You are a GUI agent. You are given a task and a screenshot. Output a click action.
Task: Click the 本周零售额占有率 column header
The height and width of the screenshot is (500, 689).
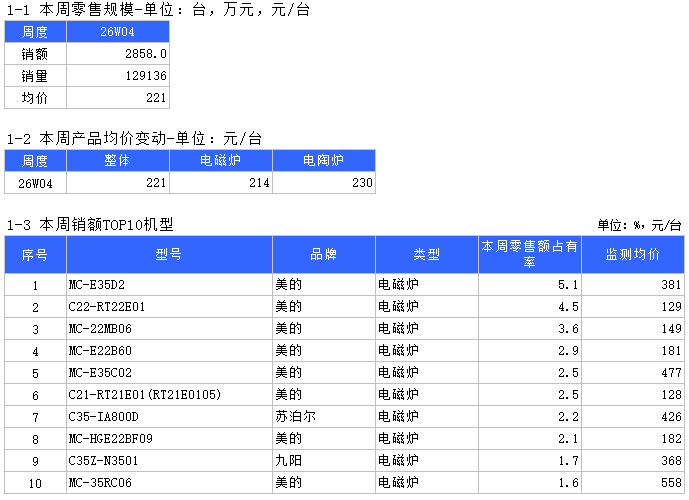(x=529, y=254)
